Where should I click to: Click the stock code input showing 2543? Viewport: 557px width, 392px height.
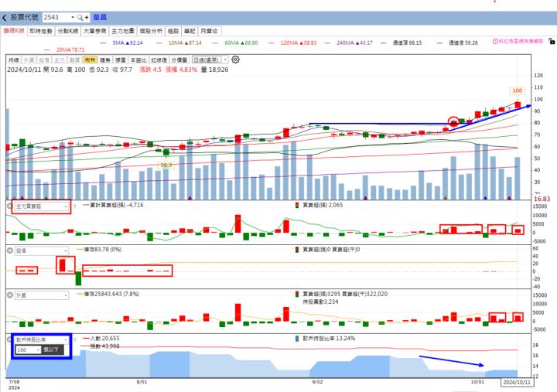[x=56, y=18]
